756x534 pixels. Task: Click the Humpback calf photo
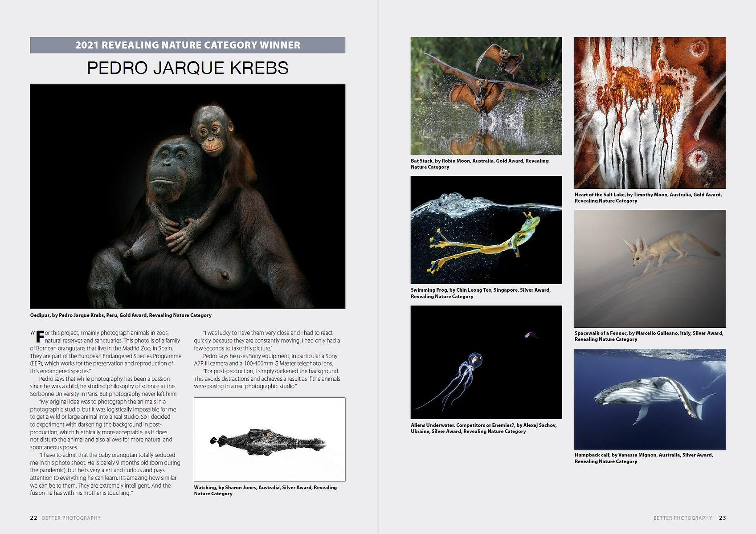[x=650, y=399]
